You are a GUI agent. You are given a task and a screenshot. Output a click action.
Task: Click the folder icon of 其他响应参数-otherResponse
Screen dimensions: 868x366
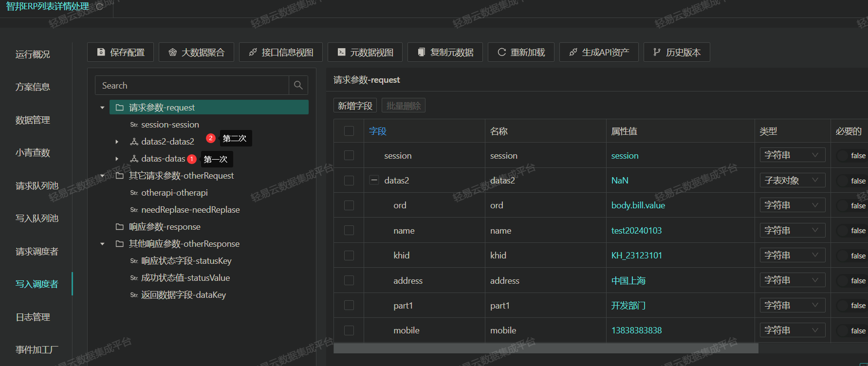coord(120,244)
